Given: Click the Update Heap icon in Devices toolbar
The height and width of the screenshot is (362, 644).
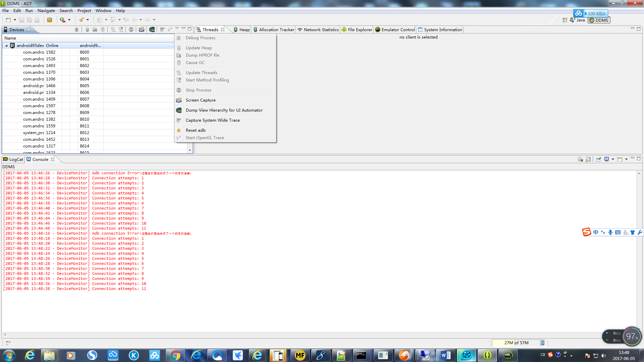Looking at the screenshot, I should click(x=87, y=30).
